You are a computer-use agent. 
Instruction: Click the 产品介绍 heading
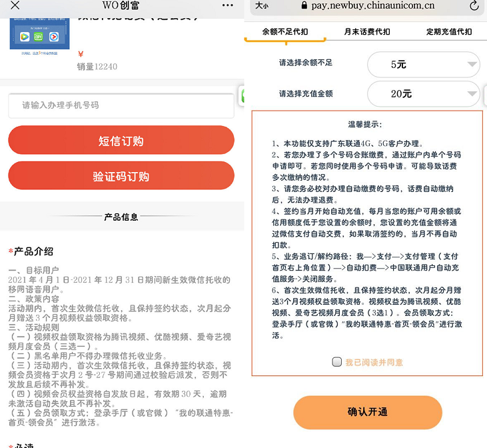[x=33, y=251]
